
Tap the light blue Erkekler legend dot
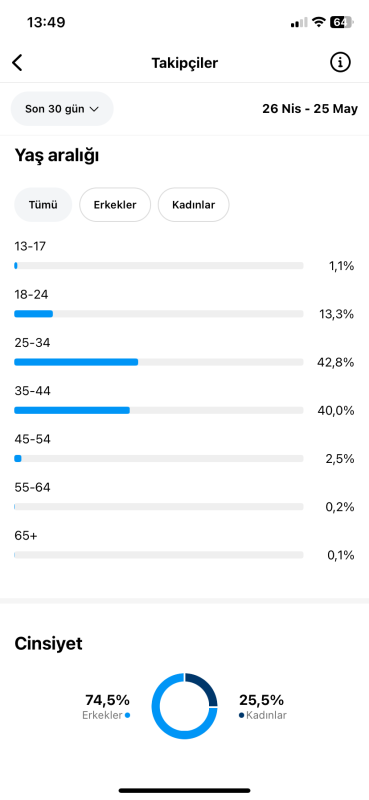point(128,715)
